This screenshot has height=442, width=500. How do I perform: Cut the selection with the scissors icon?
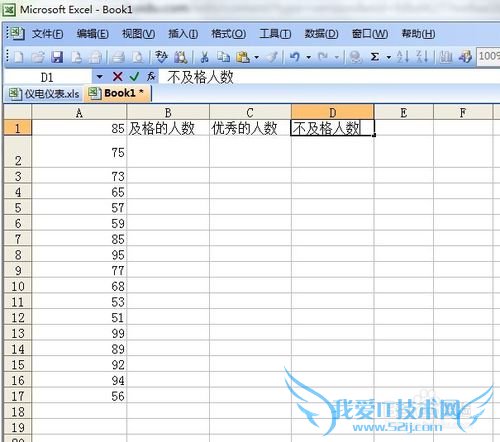point(204,57)
